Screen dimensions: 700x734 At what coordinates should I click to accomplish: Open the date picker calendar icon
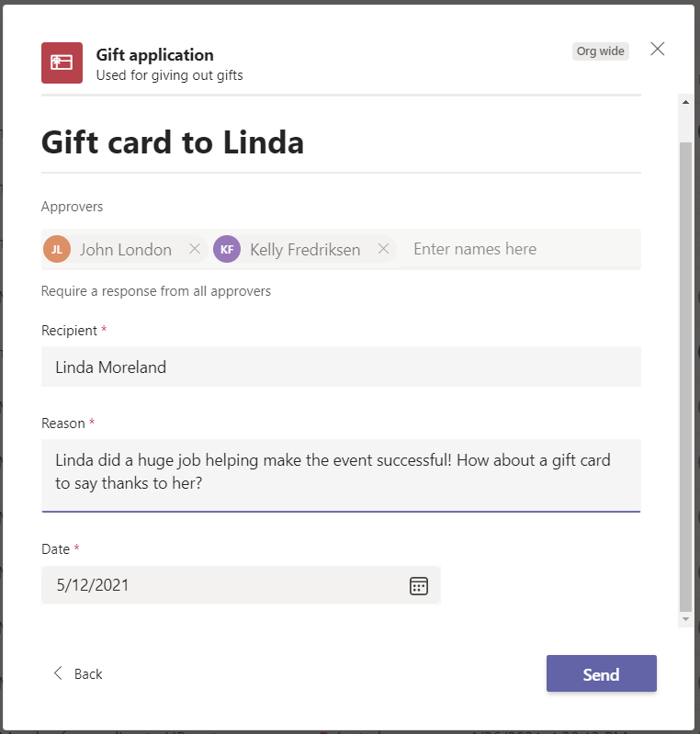click(x=419, y=586)
